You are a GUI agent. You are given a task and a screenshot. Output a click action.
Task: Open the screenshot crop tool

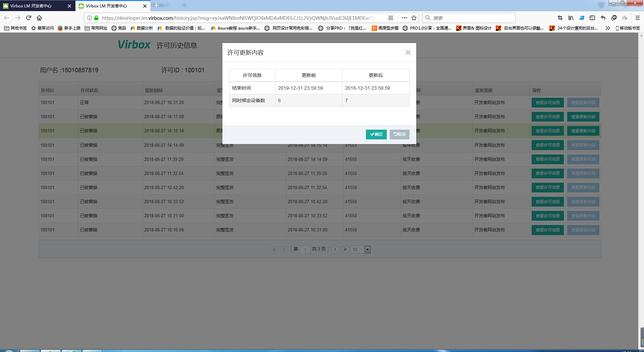click(560, 18)
